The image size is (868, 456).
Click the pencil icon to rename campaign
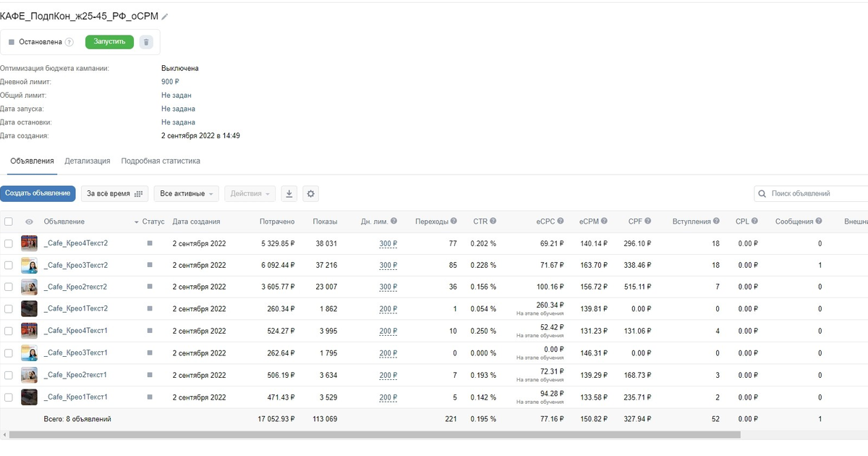[165, 17]
